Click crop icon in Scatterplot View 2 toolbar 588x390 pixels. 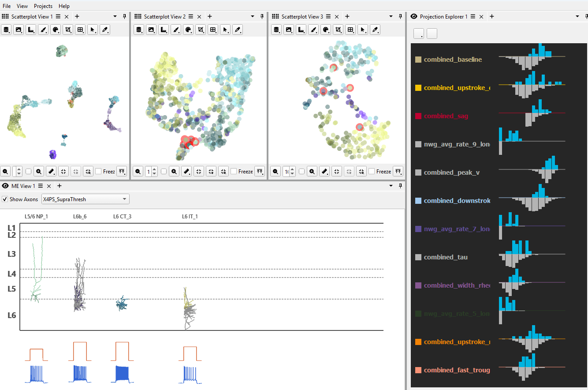tap(201, 30)
